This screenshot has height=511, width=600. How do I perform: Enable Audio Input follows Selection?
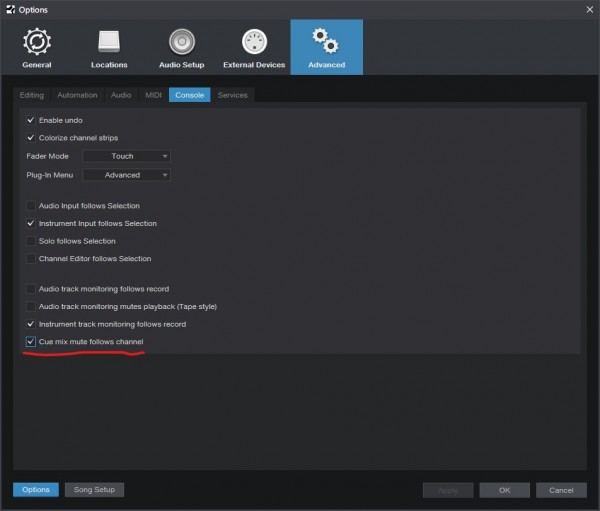[31, 206]
